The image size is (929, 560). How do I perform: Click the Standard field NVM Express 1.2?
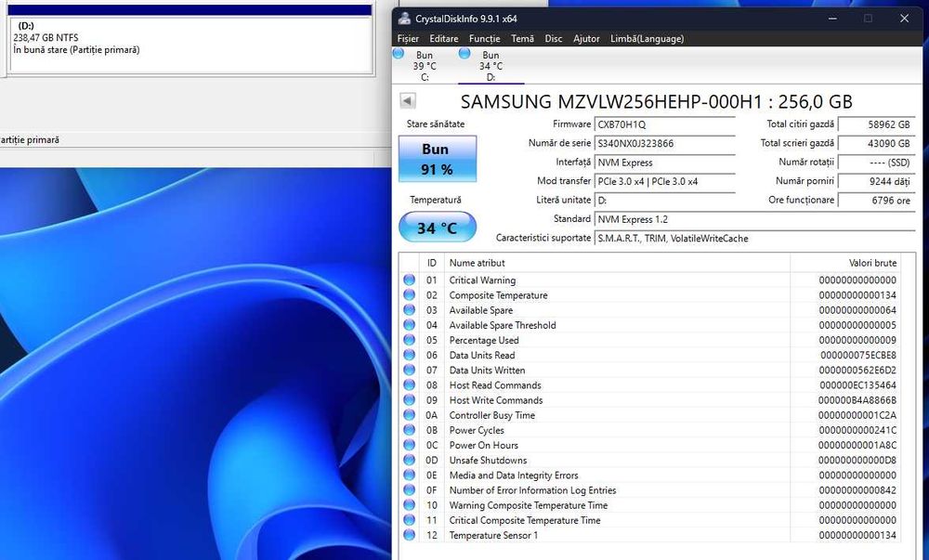[754, 219]
